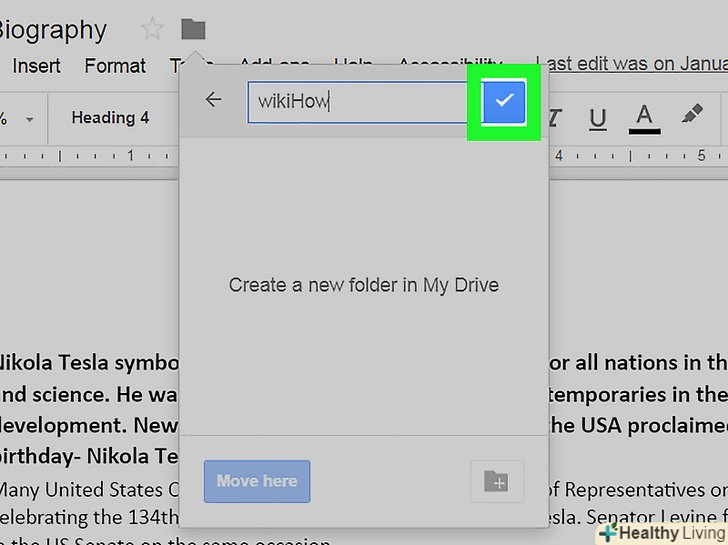Click 'Create a new folder in My Drive' text
728x545 pixels.
pos(364,285)
